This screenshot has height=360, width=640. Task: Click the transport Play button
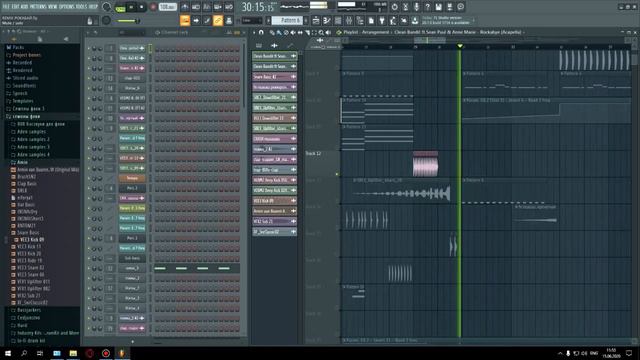[x=131, y=7]
